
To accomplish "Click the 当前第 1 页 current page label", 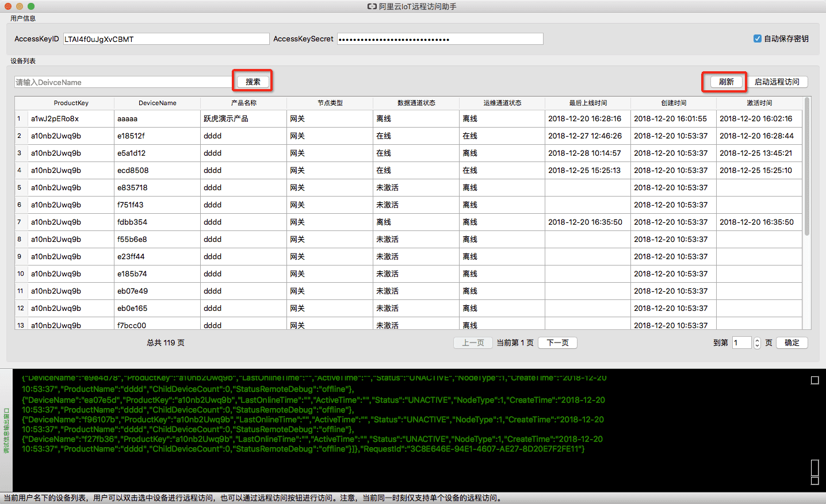I will (x=515, y=343).
